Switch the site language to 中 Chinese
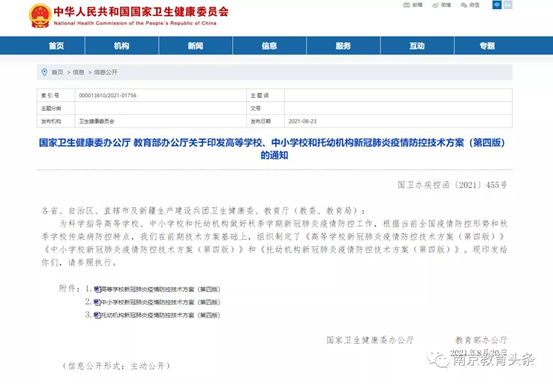The height and width of the screenshot is (384, 553). (x=497, y=5)
